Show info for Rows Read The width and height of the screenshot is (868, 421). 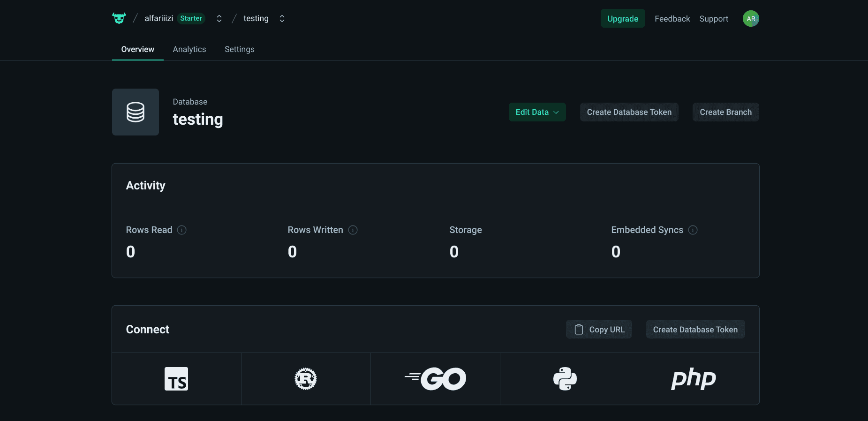tap(182, 230)
